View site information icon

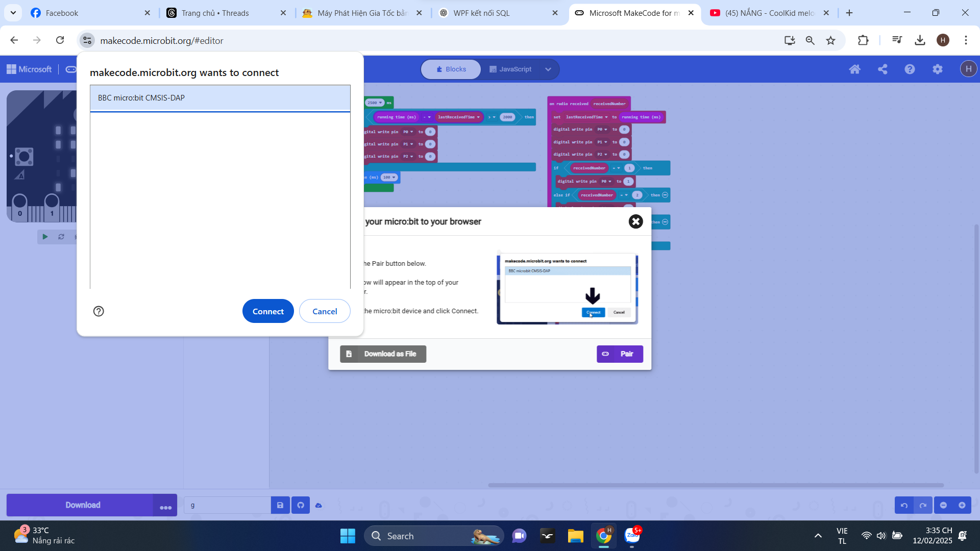(87, 40)
